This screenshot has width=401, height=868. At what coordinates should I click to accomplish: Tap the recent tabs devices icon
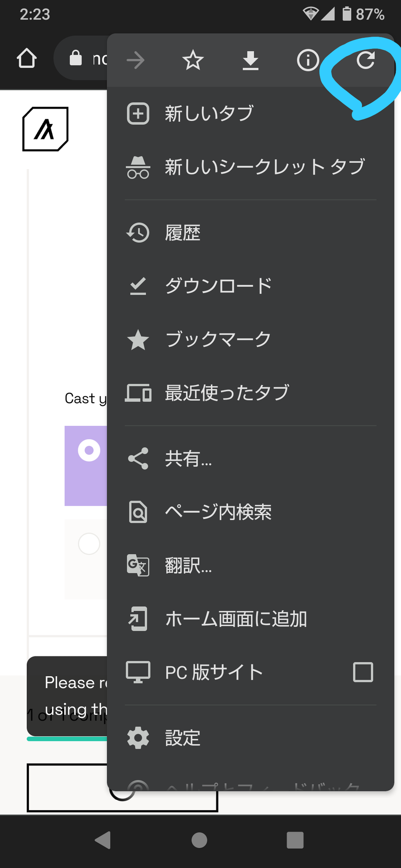[x=138, y=393]
